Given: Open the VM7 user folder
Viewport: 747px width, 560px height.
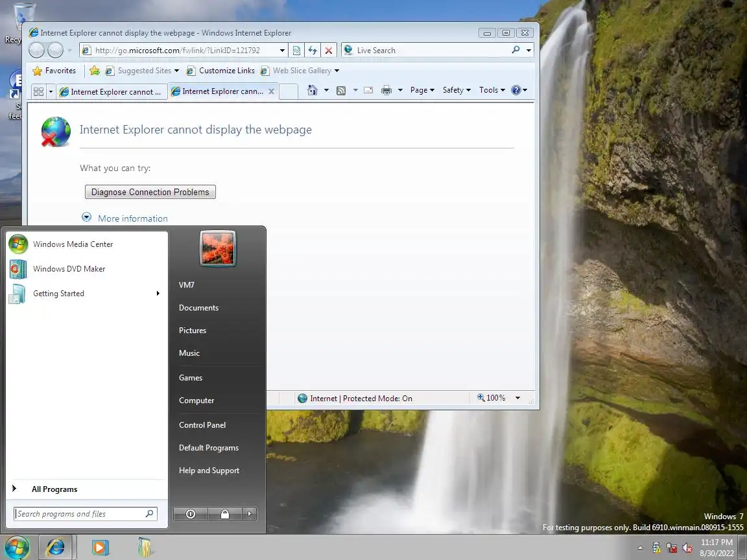Looking at the screenshot, I should 186,285.
